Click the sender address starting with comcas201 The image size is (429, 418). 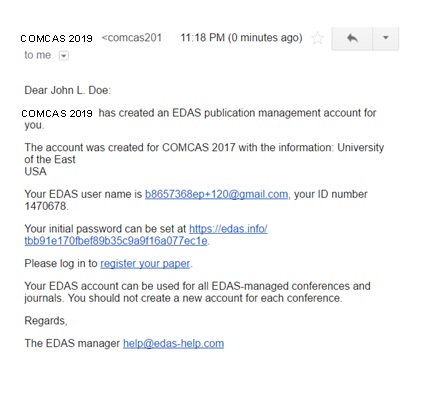pyautogui.click(x=132, y=38)
